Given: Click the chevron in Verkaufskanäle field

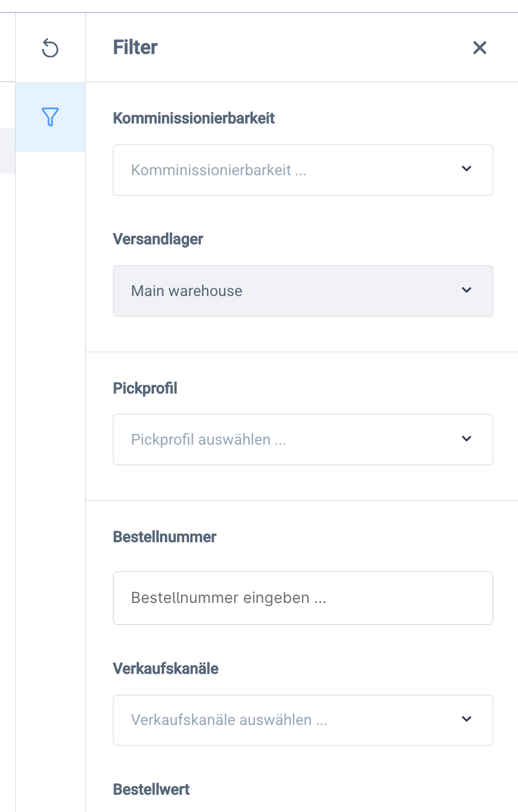Looking at the screenshot, I should [466, 720].
